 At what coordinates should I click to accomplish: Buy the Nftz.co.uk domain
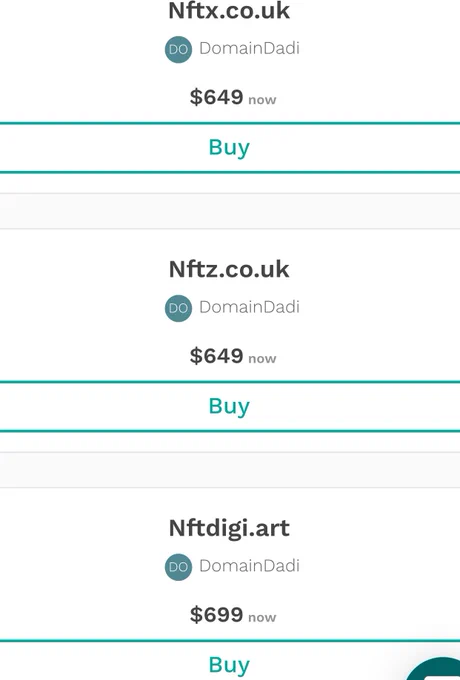230,406
